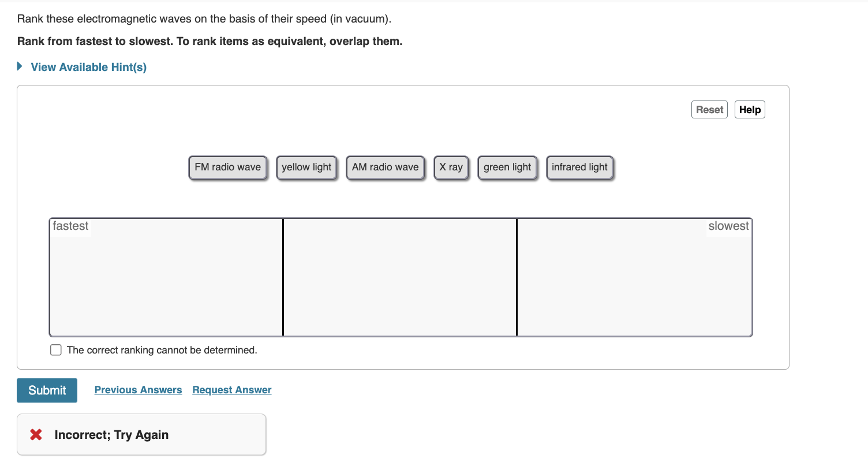The height and width of the screenshot is (469, 868).
Task: Click the red X incorrect icon
Action: [x=35, y=434]
